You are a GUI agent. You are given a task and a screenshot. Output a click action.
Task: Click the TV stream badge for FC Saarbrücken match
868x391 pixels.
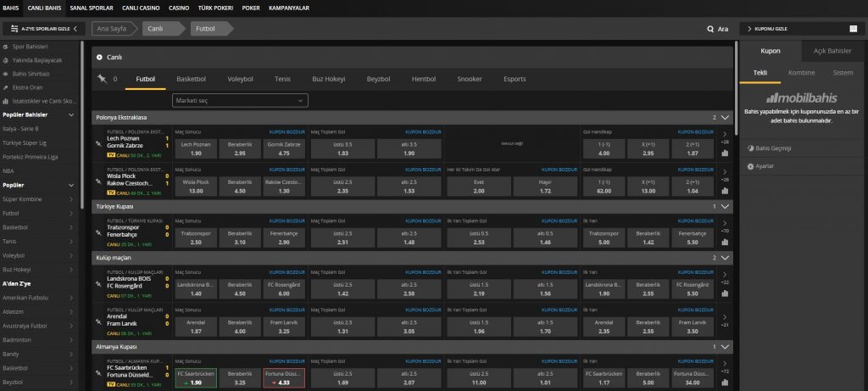pyautogui.click(x=110, y=384)
